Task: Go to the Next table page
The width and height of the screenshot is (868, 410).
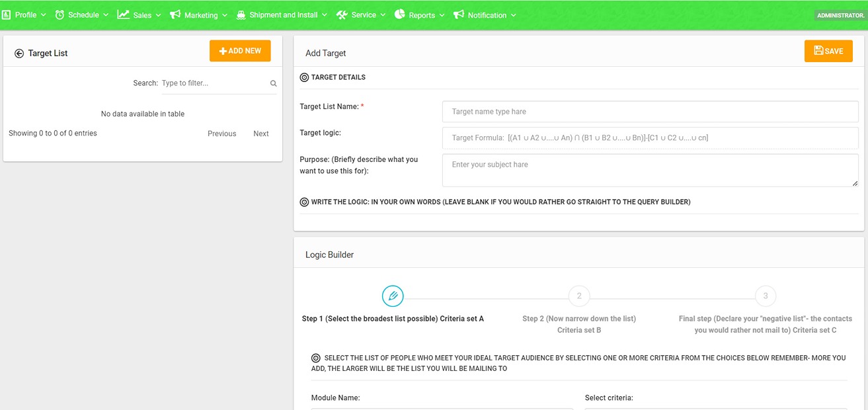Action: pos(261,134)
